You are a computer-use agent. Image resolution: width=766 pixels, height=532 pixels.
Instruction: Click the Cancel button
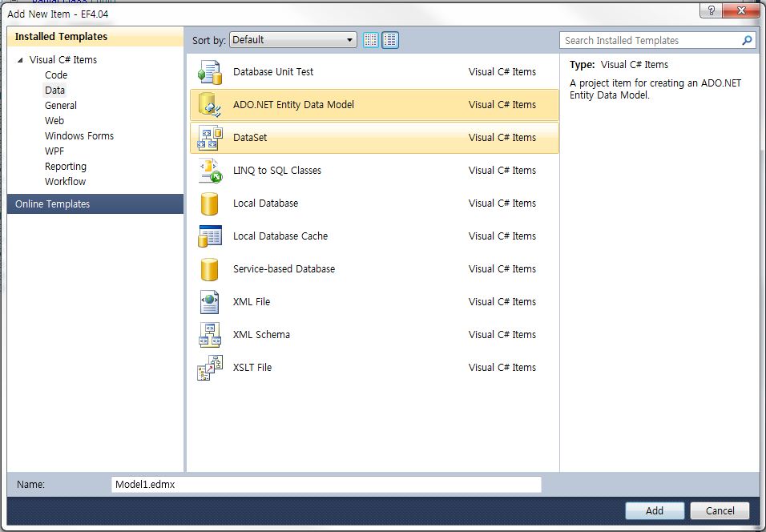click(x=720, y=510)
